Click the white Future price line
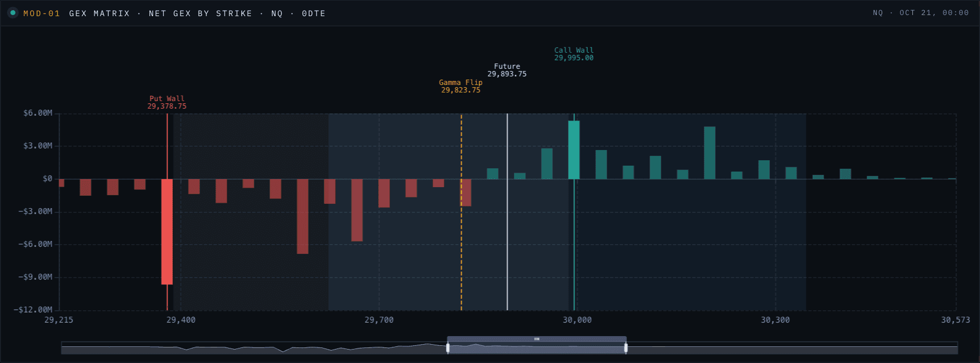Viewport: 980px width, 363px height. [x=507, y=212]
